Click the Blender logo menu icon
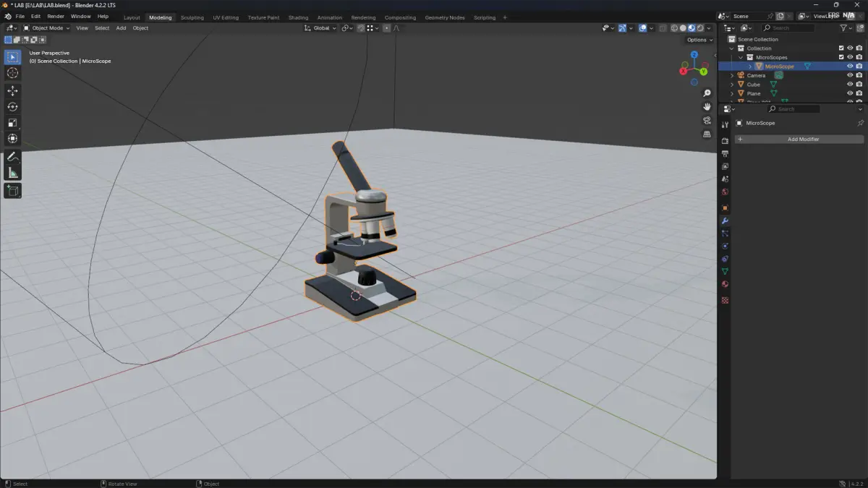Image resolution: width=868 pixels, height=488 pixels. point(7,17)
